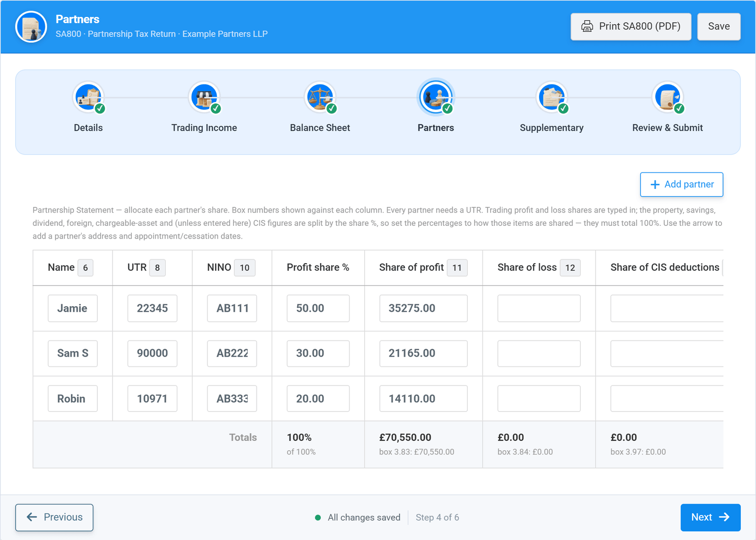Edit Jamie's profit share percentage field

(318, 309)
